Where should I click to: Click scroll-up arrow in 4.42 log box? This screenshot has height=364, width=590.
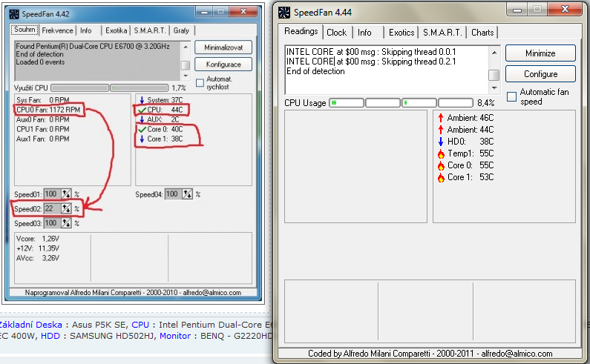point(186,47)
